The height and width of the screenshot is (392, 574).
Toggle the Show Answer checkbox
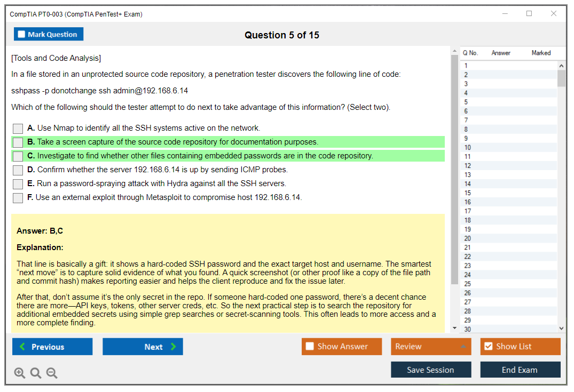click(x=310, y=347)
